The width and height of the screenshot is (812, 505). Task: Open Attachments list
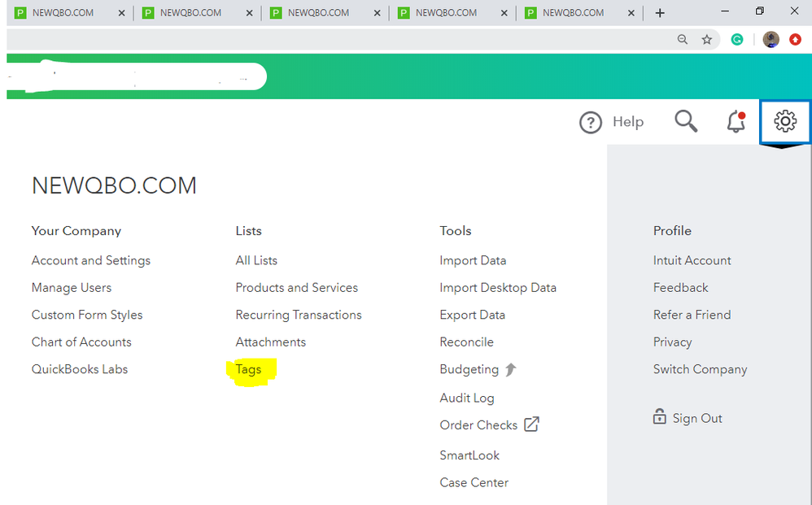click(271, 342)
